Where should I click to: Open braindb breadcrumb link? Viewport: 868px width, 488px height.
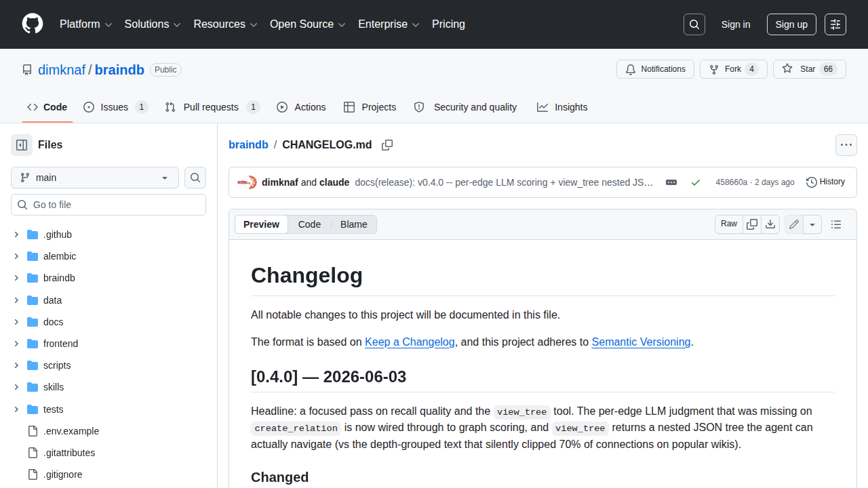click(x=248, y=145)
